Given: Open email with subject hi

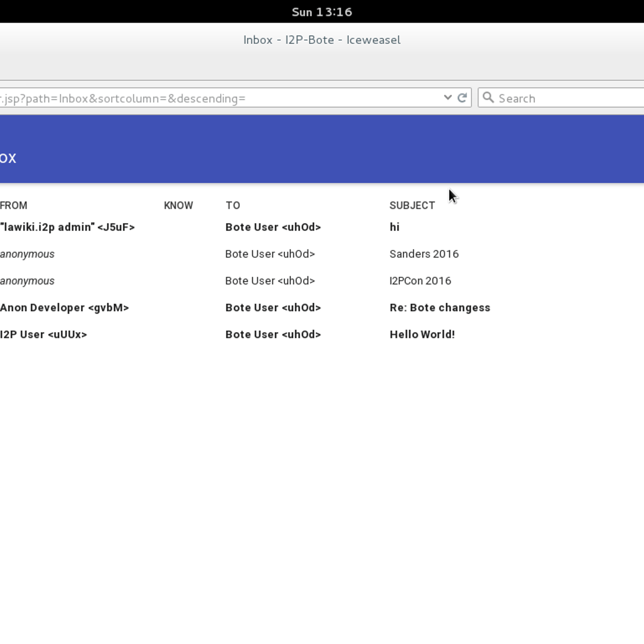Looking at the screenshot, I should pyautogui.click(x=394, y=227).
